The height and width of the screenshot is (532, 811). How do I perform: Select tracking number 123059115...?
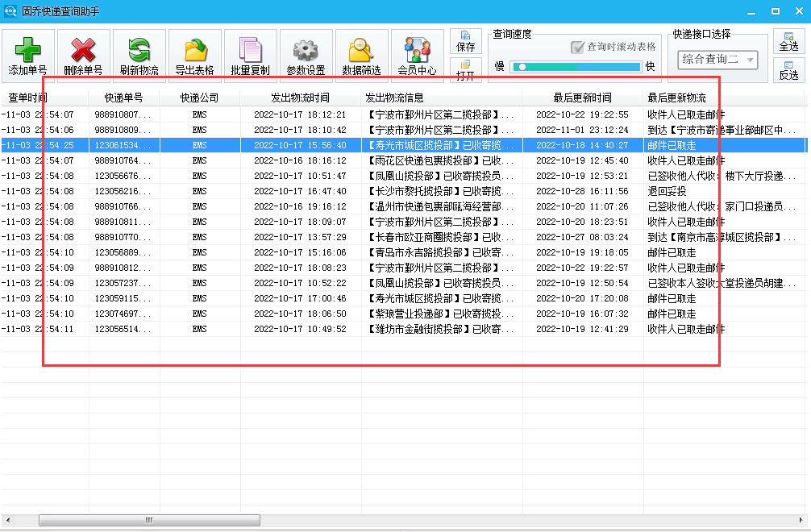tap(123, 298)
